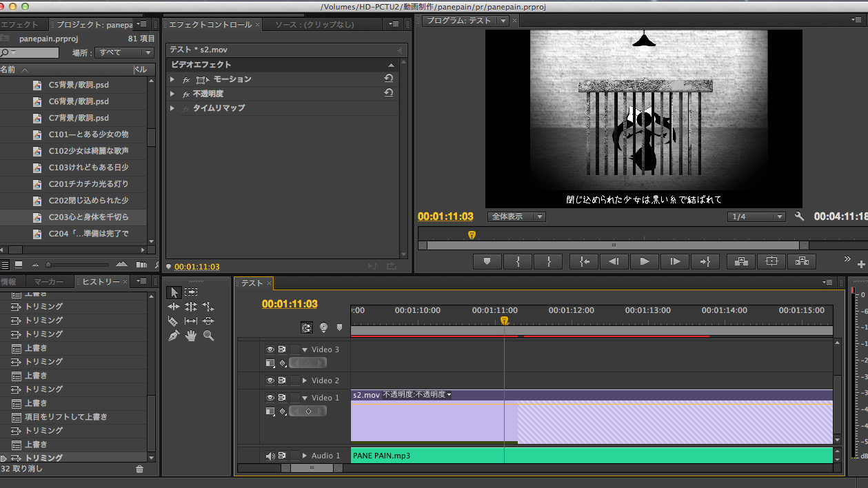Viewport: 868px width, 488px height.
Task: Open the 1/4 playback resolution dropdown
Action: point(756,216)
